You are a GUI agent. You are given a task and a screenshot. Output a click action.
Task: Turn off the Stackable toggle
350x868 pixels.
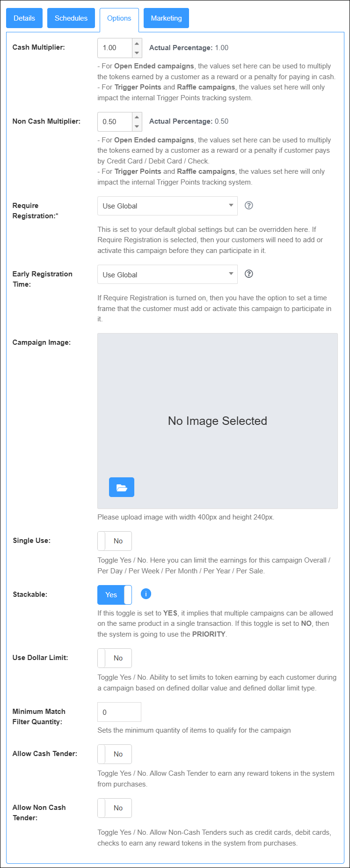pos(115,595)
